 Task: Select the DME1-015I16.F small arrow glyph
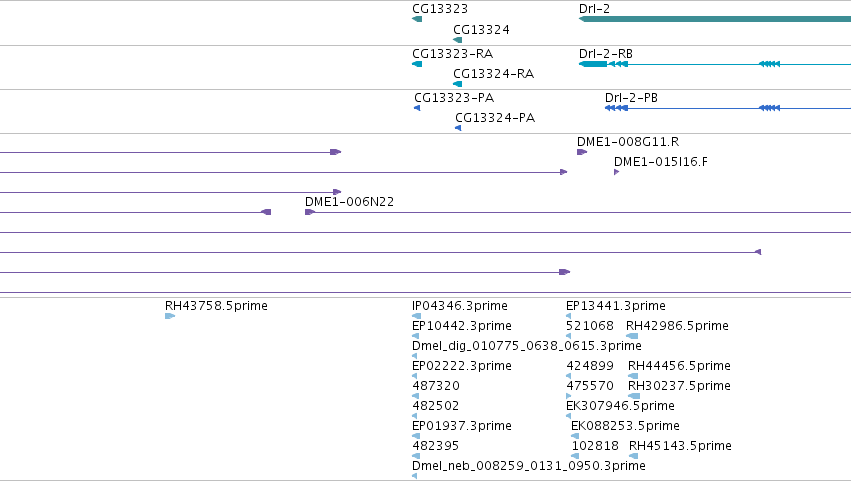pyautogui.click(x=617, y=172)
